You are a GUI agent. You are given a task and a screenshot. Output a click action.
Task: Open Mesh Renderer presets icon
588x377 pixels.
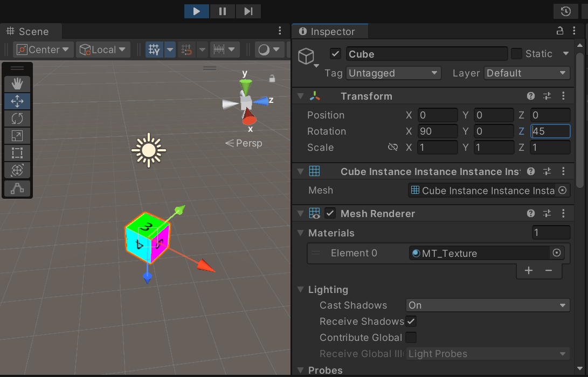[x=547, y=213]
